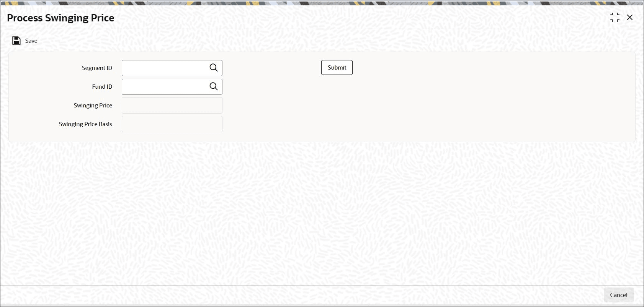Viewport: 644px width, 307px height.
Task: Click the Swinging Price Basis label
Action: tap(85, 124)
